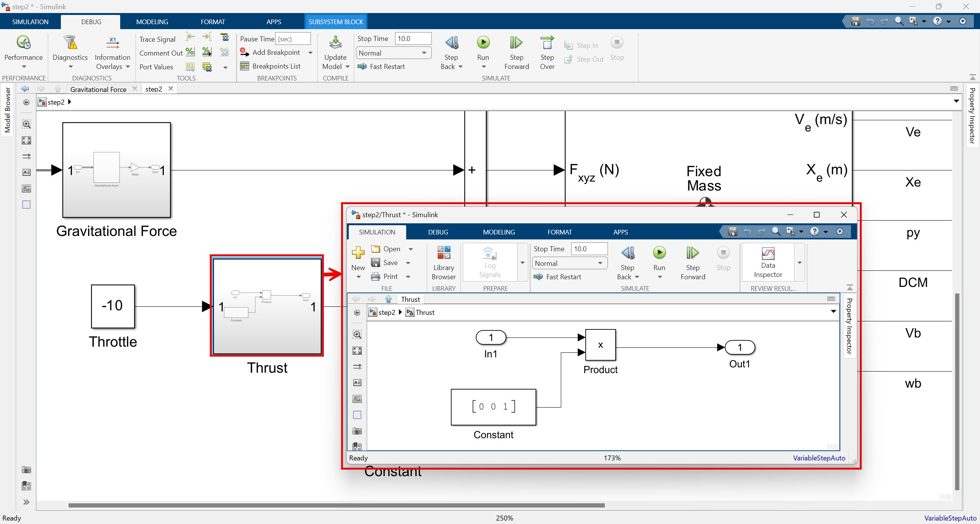
Task: Click Library Browser in Thrust window
Action: coord(444,263)
